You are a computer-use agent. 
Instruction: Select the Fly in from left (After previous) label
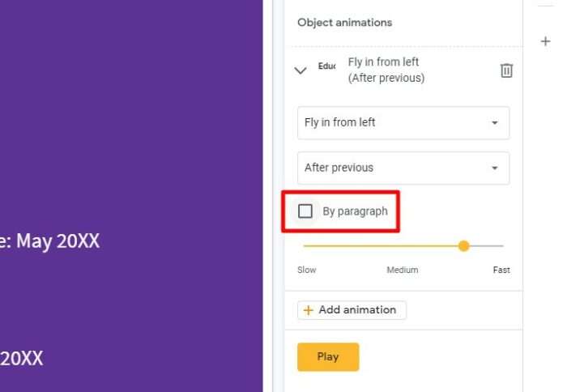[x=386, y=70]
